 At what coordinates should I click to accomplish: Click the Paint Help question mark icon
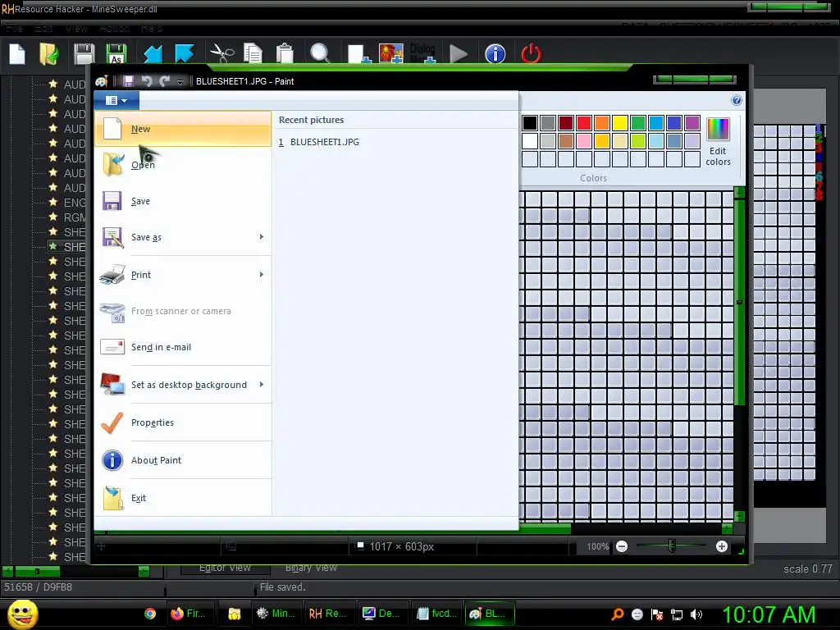point(737,100)
